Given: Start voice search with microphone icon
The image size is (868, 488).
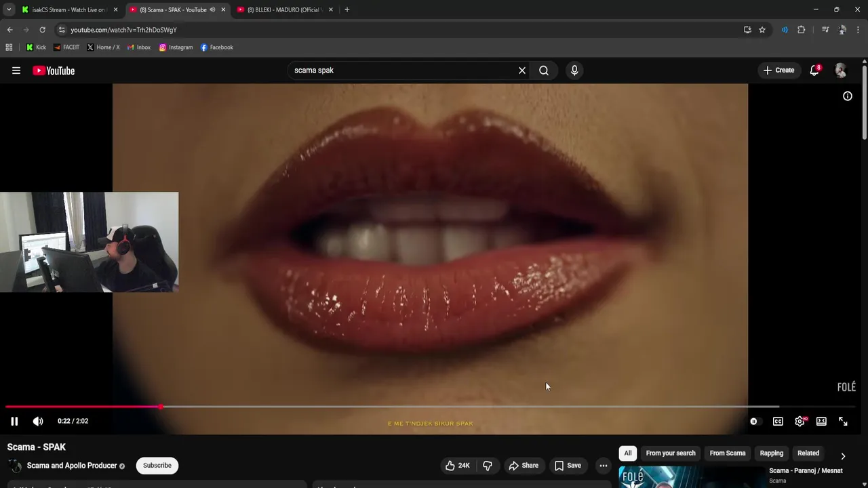Looking at the screenshot, I should (x=574, y=70).
